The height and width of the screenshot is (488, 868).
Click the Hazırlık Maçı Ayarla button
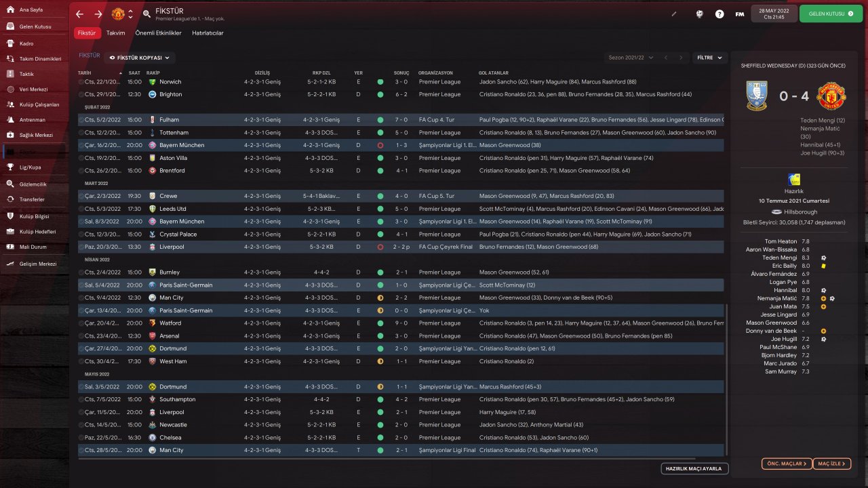pos(695,468)
